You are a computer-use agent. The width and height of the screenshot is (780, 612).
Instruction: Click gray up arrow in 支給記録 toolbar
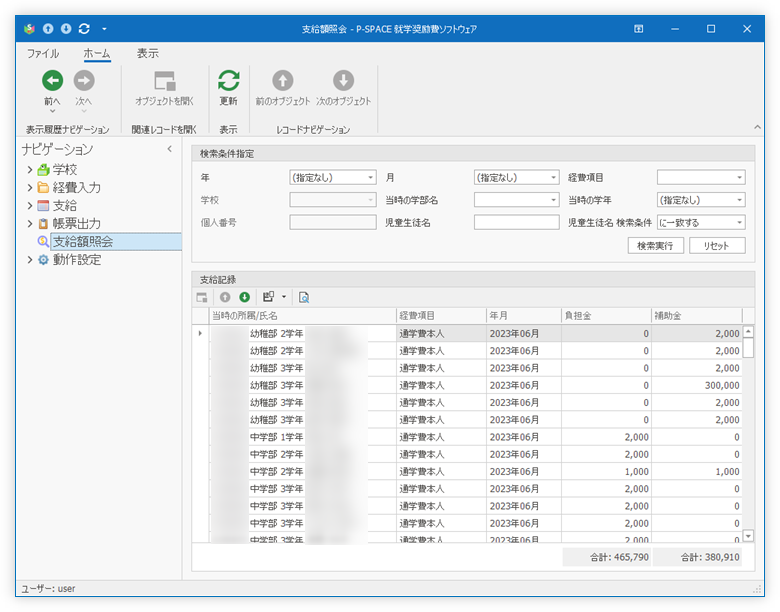(225, 297)
